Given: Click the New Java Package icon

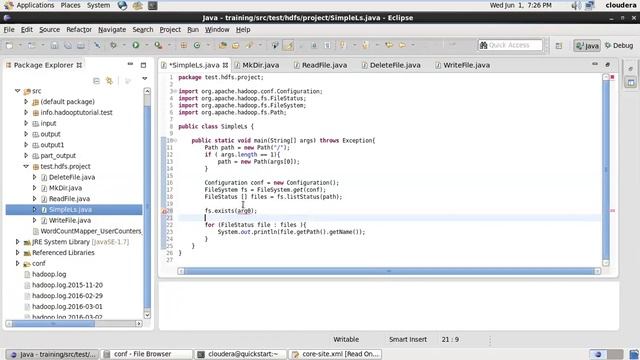Looking at the screenshot, I should point(183,45).
